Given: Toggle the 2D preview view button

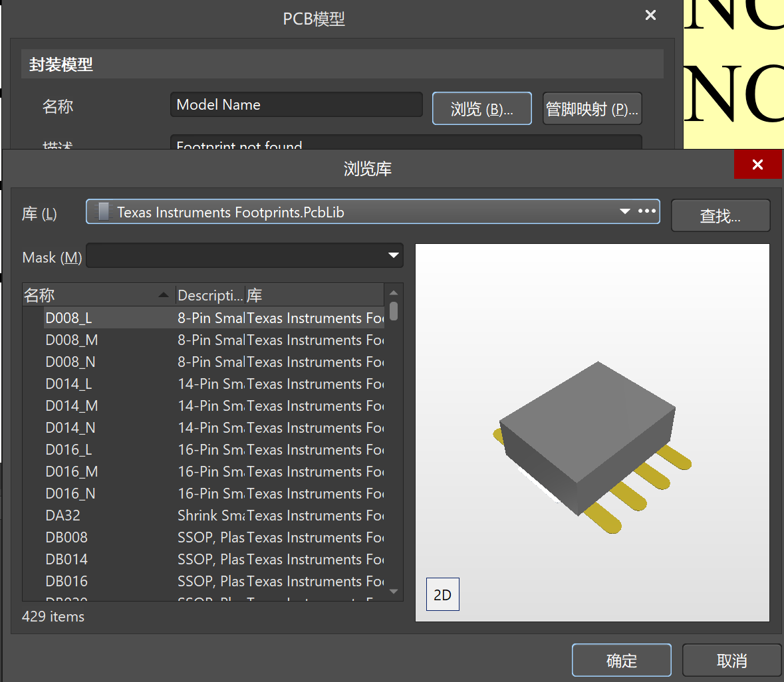Looking at the screenshot, I should [x=442, y=595].
